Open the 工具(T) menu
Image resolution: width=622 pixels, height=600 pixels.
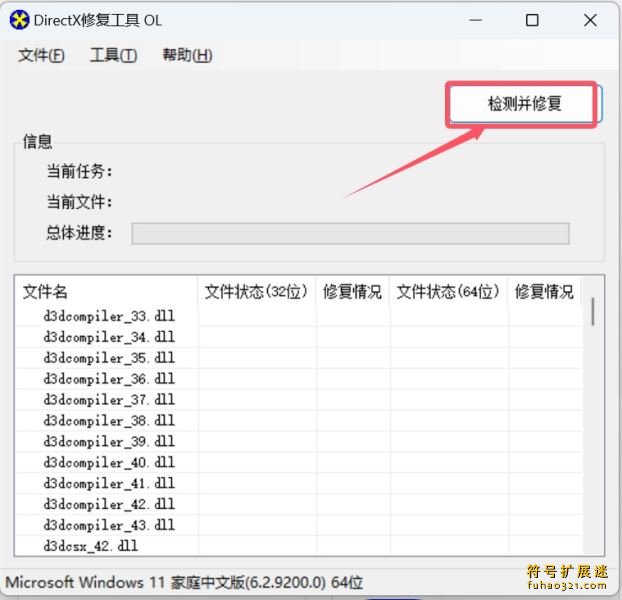[113, 55]
